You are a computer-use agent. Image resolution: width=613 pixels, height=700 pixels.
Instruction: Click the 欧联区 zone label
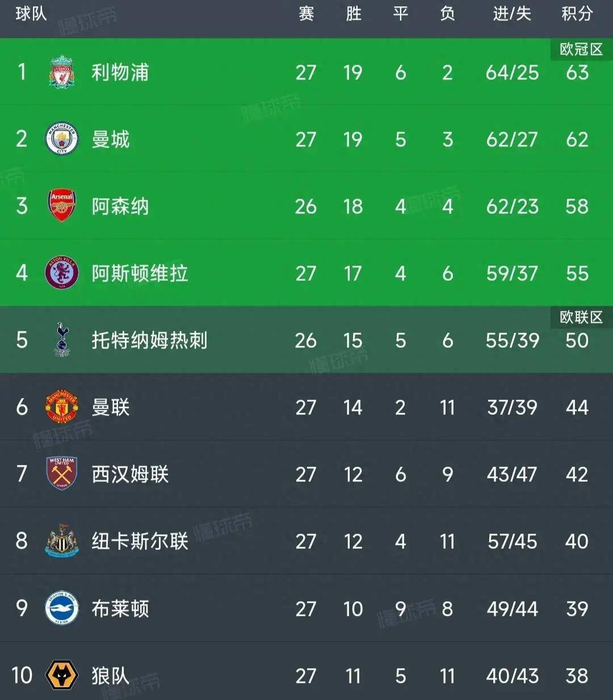click(x=581, y=317)
